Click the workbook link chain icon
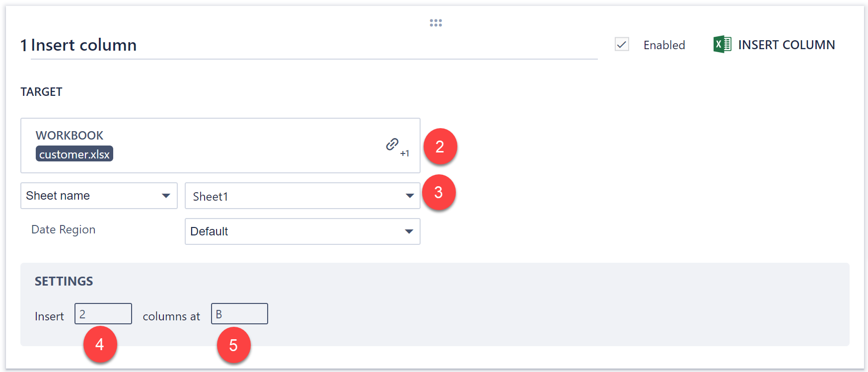 [x=392, y=145]
